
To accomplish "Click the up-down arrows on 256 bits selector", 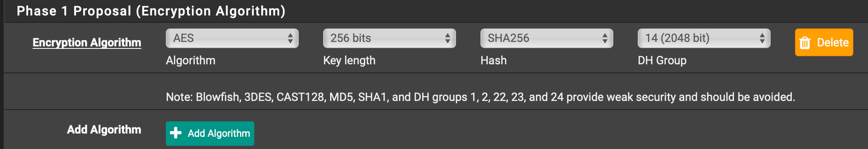I will pos(447,38).
